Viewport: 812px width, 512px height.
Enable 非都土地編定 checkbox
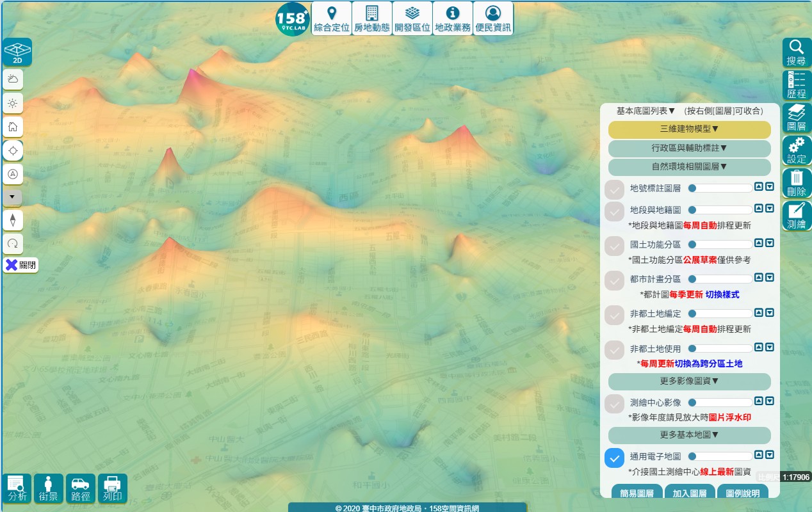pyautogui.click(x=614, y=315)
